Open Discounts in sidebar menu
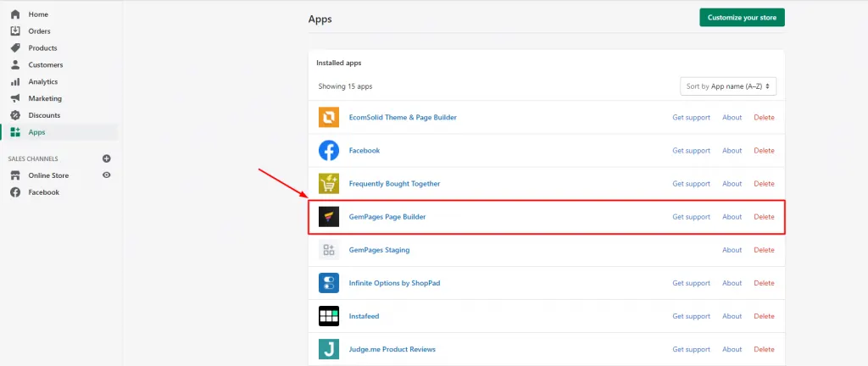 click(x=44, y=115)
